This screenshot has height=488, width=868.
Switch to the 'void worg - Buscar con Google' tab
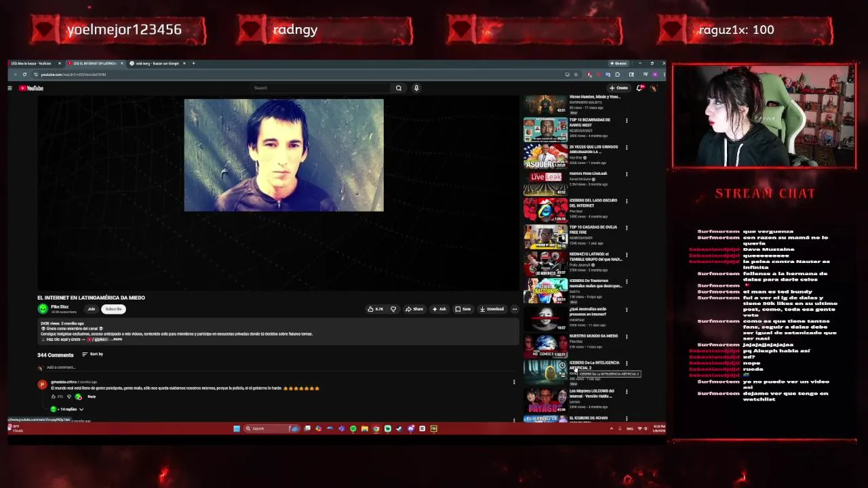click(157, 64)
